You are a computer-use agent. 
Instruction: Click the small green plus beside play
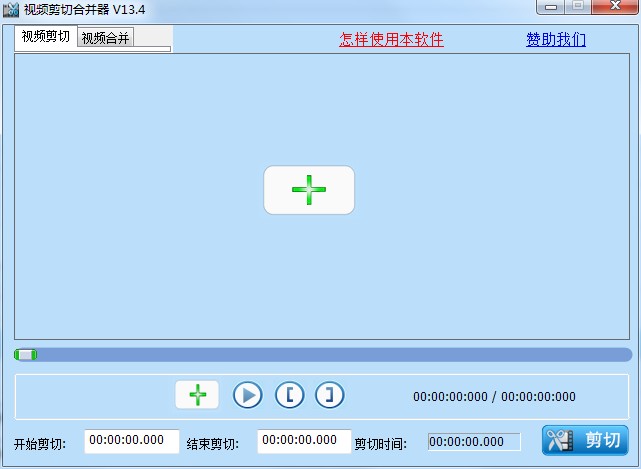coord(197,395)
